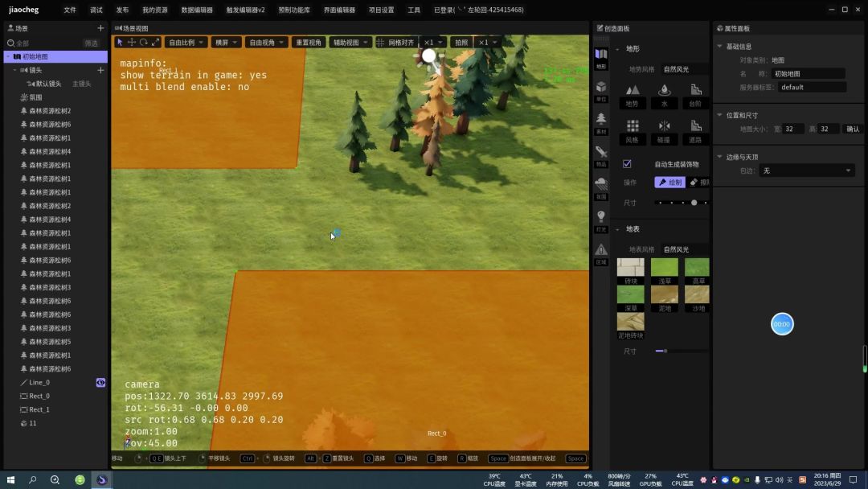
Task: Activate the rotate tool in scene toolbar
Action: click(x=143, y=42)
